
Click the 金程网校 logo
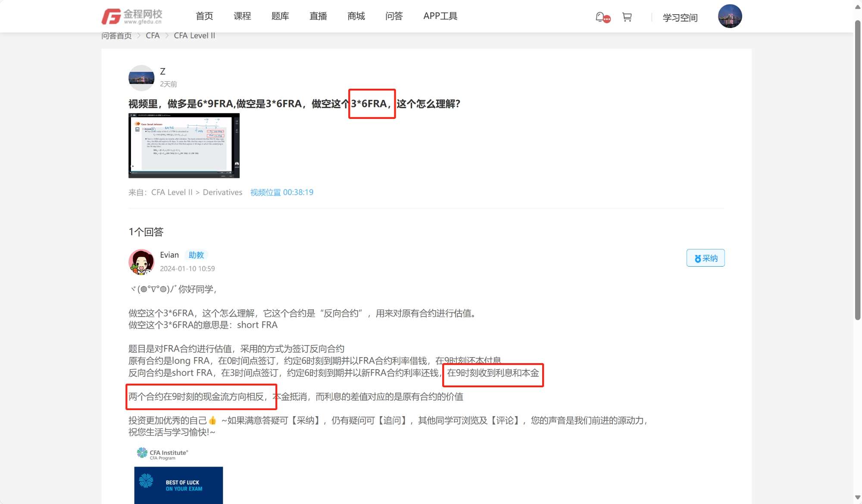(x=131, y=16)
